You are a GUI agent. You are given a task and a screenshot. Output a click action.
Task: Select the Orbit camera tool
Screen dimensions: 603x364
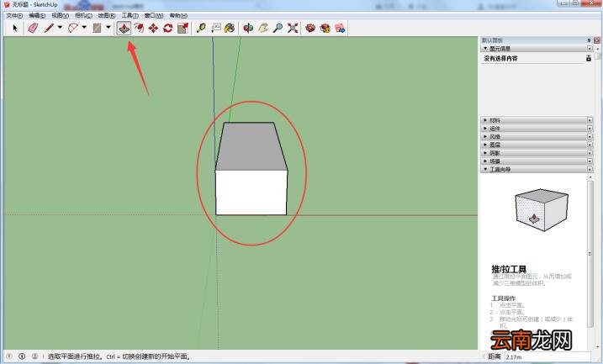click(248, 28)
